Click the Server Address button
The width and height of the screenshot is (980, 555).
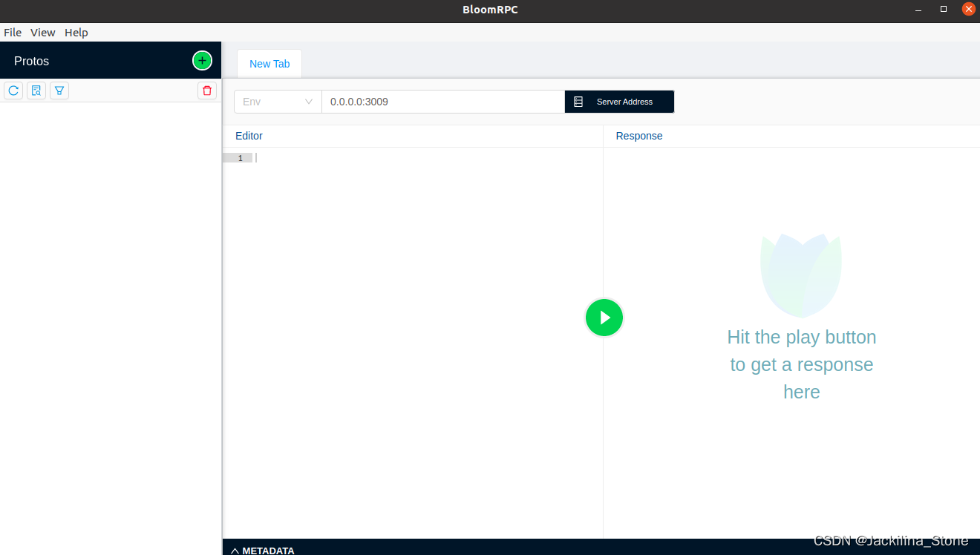619,102
